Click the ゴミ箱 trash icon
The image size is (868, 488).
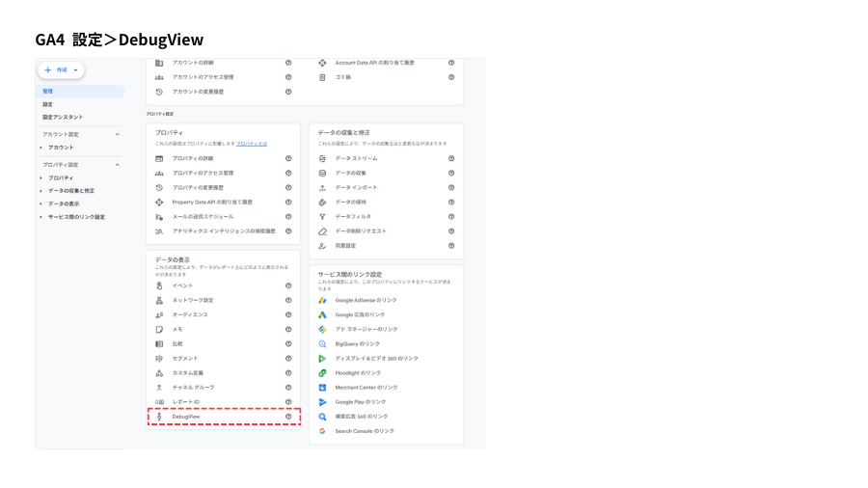tap(322, 77)
